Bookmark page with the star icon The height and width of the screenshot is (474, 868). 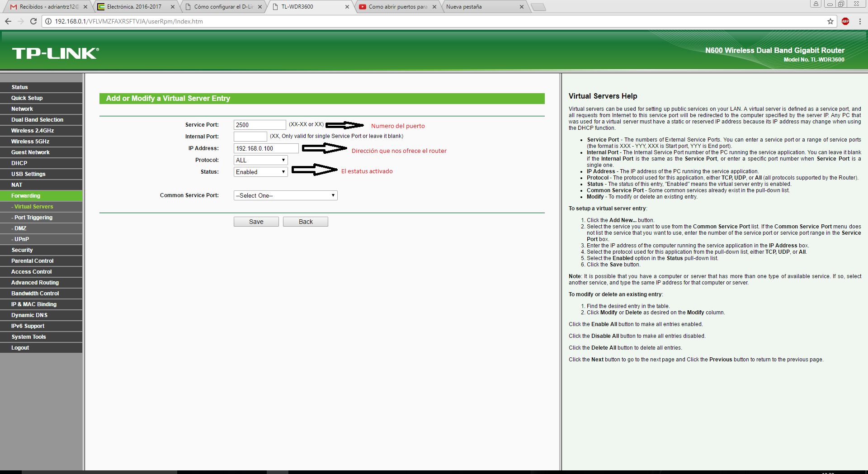(830, 21)
